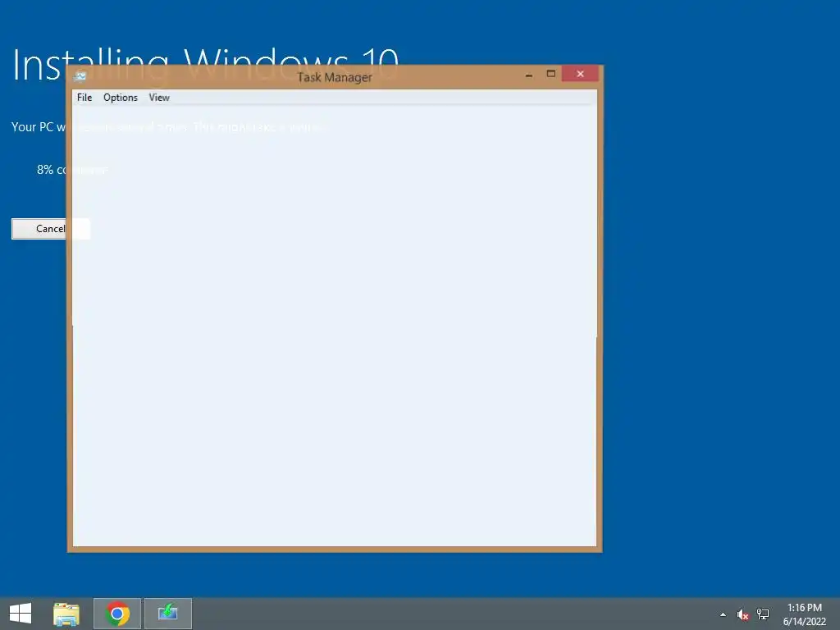Open File Explorer from the taskbar
The width and height of the screenshot is (840, 630).
66,614
